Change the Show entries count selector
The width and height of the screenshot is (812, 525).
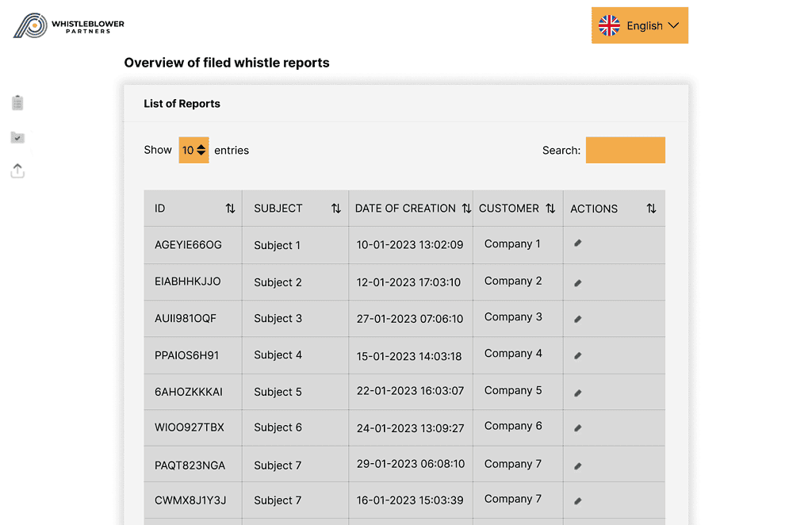[x=193, y=150]
